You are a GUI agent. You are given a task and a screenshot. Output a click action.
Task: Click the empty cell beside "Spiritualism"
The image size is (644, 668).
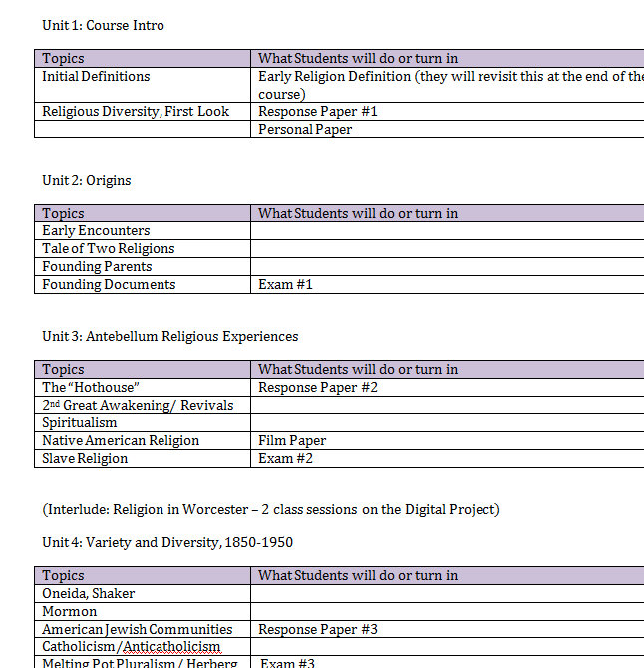(x=448, y=422)
